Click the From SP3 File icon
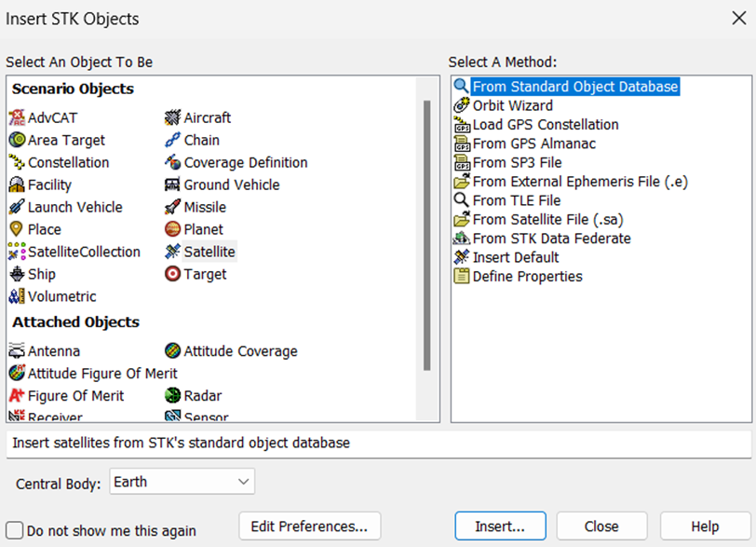This screenshot has height=547, width=756. click(x=462, y=162)
